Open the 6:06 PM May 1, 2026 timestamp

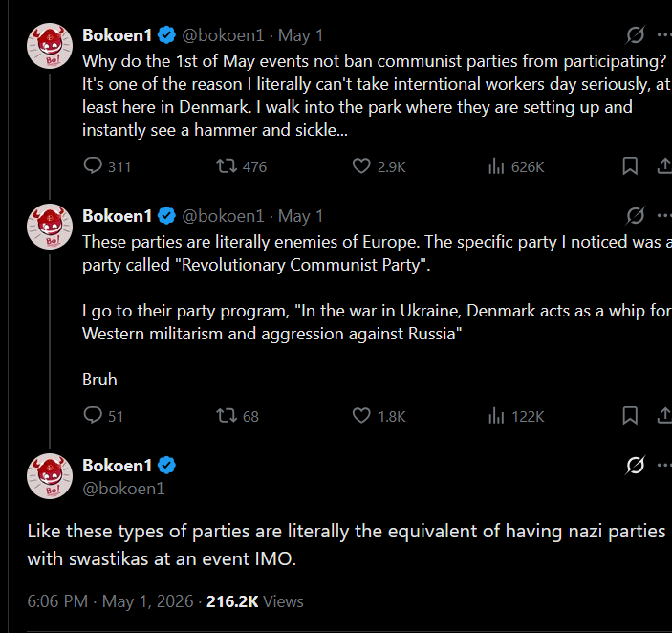(110, 601)
